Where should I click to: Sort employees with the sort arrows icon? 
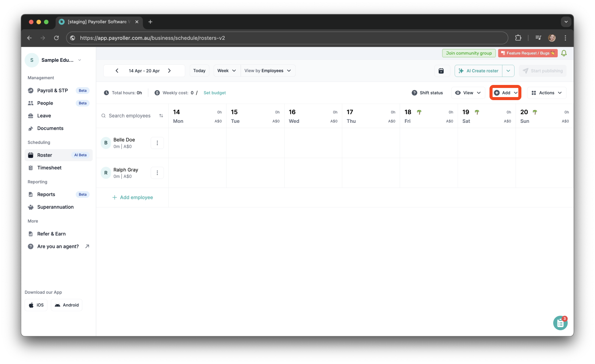pos(161,116)
